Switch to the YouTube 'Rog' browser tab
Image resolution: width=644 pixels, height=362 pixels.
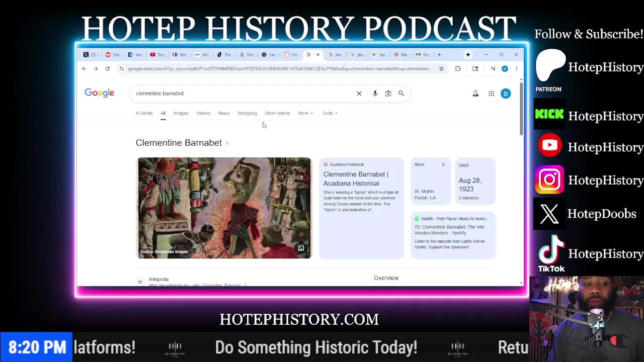(157, 55)
